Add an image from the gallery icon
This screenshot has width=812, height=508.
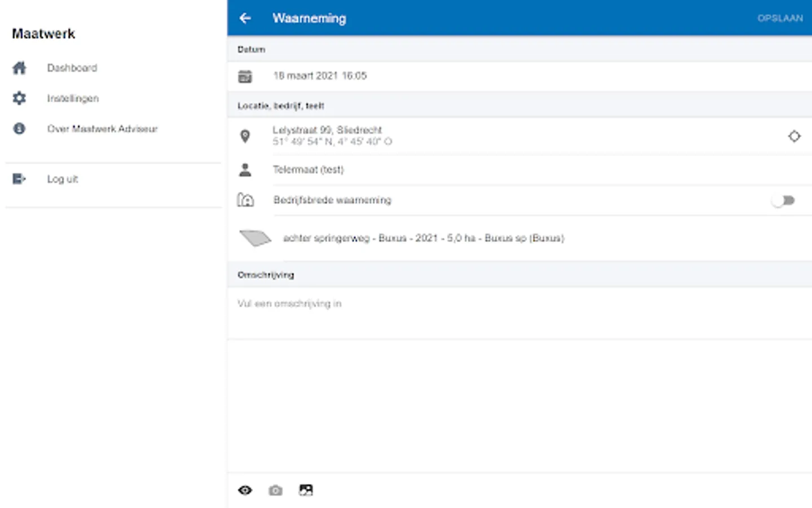point(306,490)
